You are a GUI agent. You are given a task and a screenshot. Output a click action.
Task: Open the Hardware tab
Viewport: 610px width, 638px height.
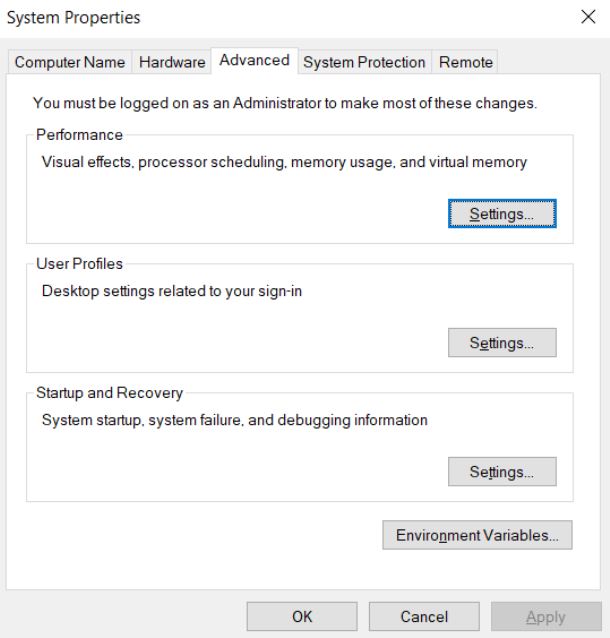coord(171,63)
